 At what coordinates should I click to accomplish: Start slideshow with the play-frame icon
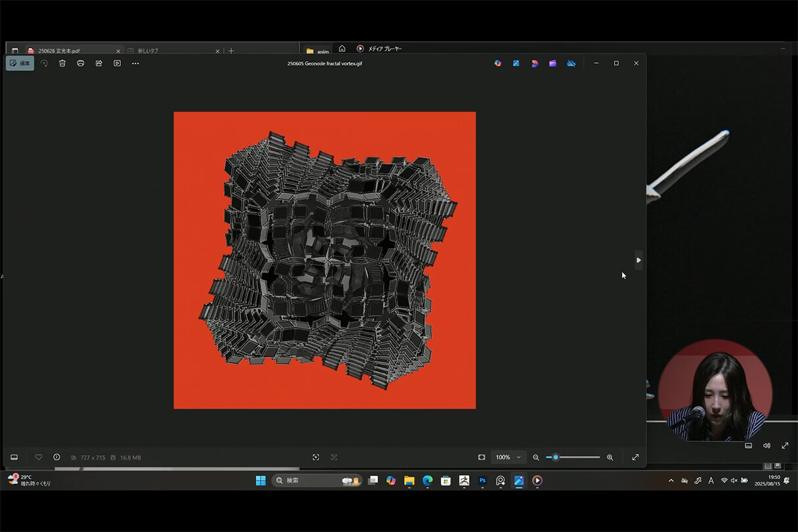117,63
